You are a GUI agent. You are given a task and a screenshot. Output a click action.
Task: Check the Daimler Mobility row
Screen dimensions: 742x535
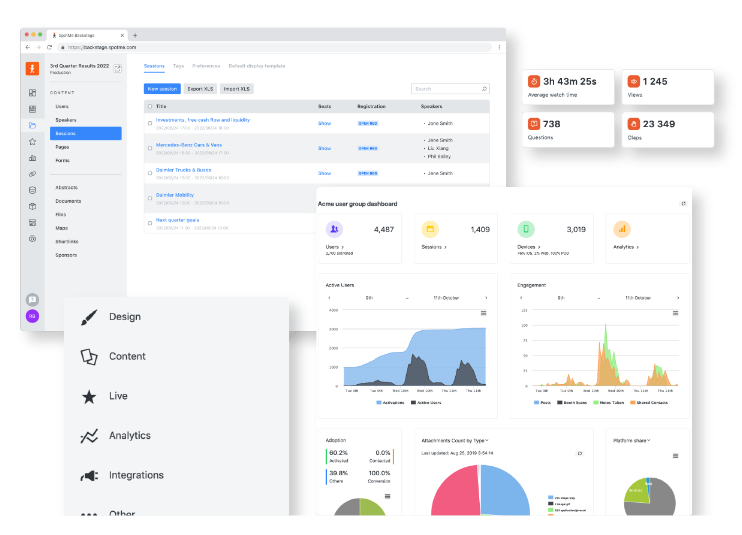tap(150, 198)
